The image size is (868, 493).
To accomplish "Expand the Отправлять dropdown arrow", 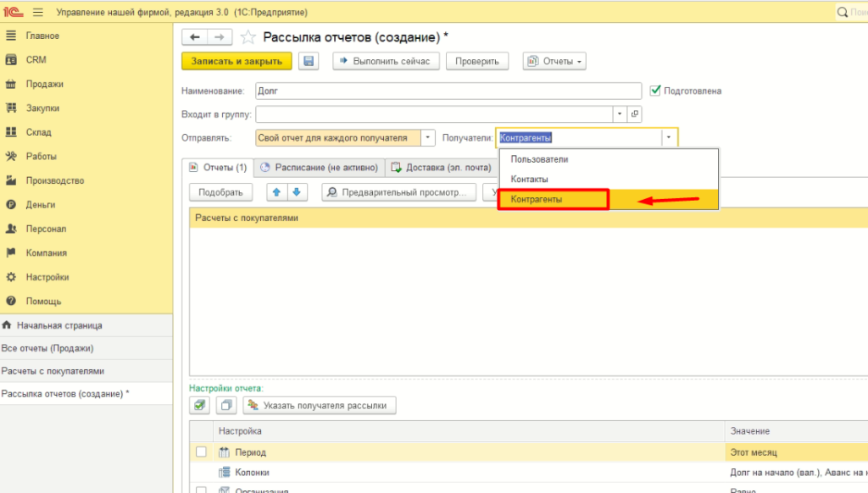I will (x=427, y=137).
